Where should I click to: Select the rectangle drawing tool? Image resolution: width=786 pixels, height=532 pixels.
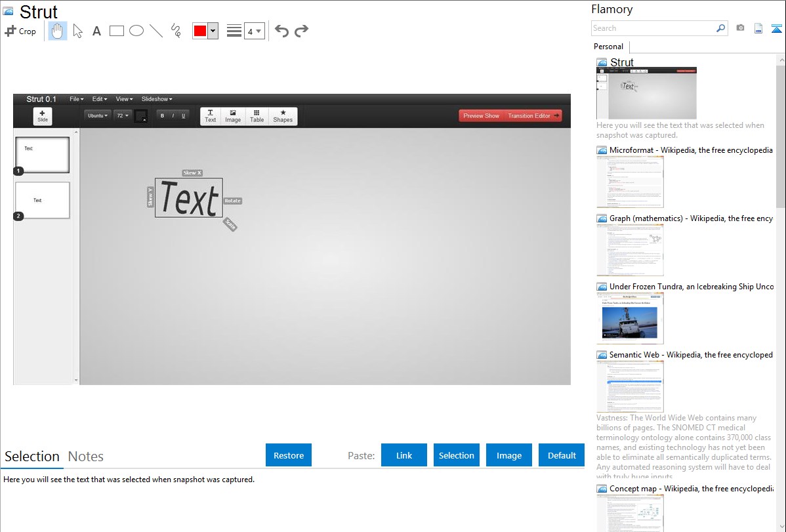point(117,31)
